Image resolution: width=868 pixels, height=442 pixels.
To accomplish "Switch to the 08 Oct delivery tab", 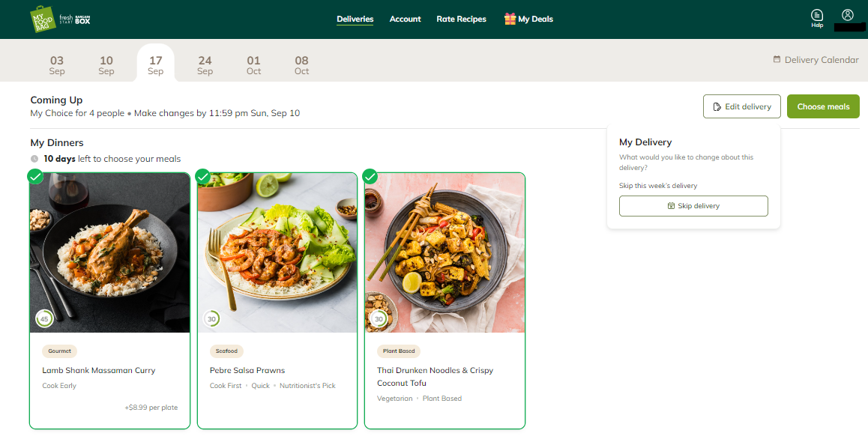I will (301, 64).
